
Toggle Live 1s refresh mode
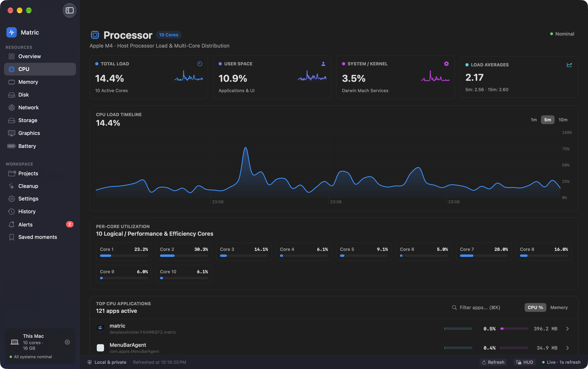(561, 362)
